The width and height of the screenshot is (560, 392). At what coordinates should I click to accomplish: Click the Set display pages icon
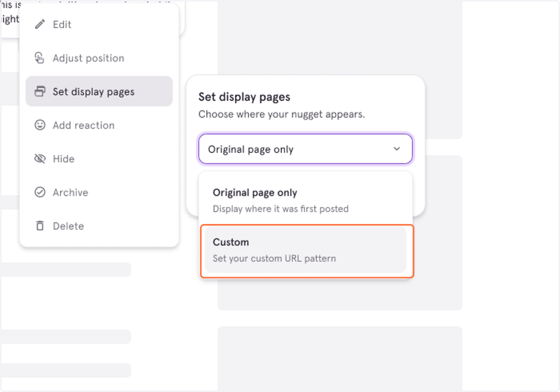[x=40, y=91]
